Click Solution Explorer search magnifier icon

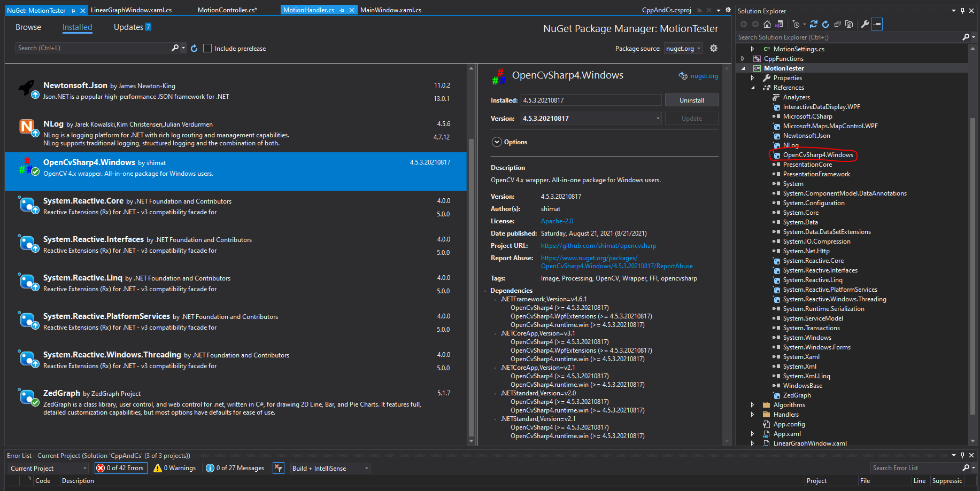pyautogui.click(x=966, y=37)
